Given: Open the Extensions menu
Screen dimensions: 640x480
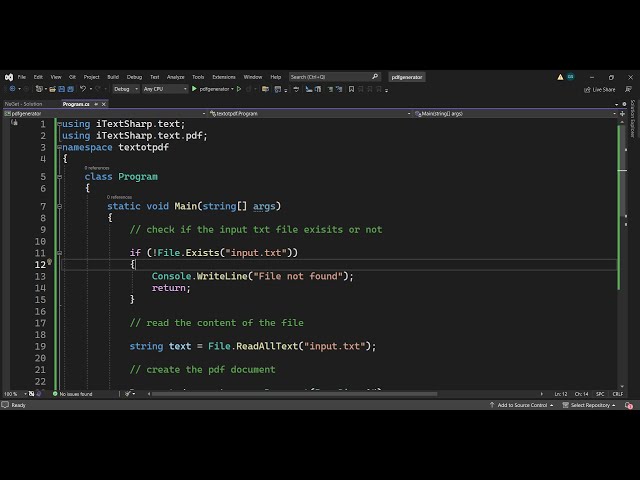Looking at the screenshot, I should 223,77.
